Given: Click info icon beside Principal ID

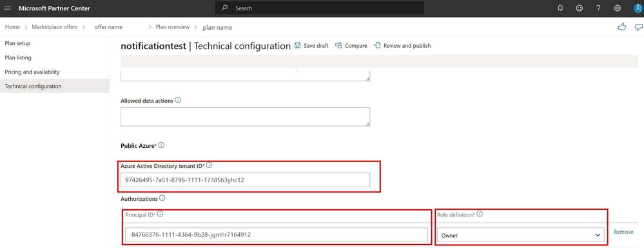Looking at the screenshot, I should click(x=160, y=214).
